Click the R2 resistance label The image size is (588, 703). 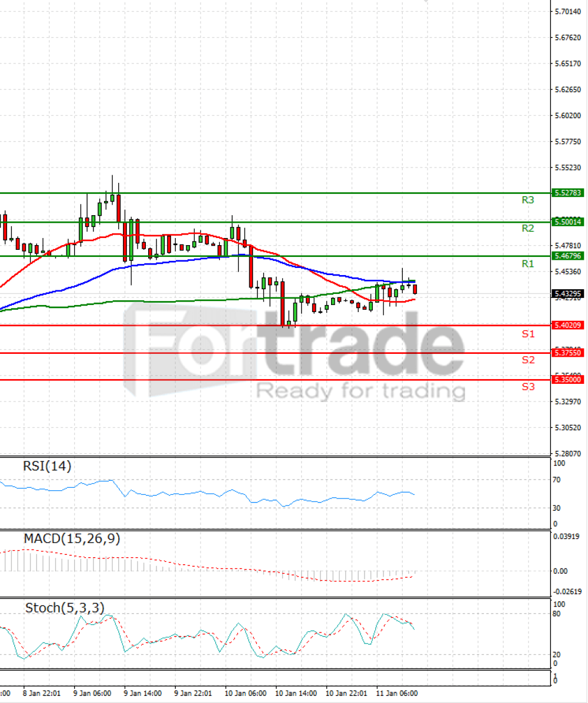(x=527, y=228)
